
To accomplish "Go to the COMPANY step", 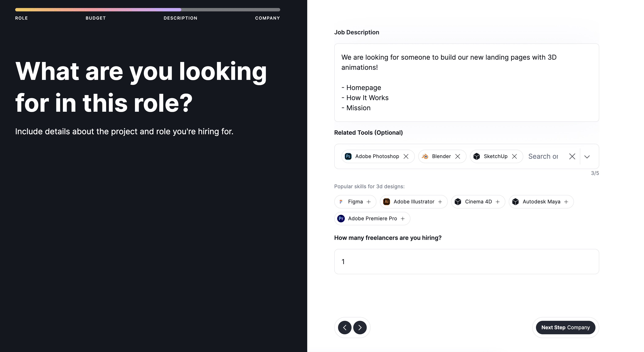I will coord(268,18).
